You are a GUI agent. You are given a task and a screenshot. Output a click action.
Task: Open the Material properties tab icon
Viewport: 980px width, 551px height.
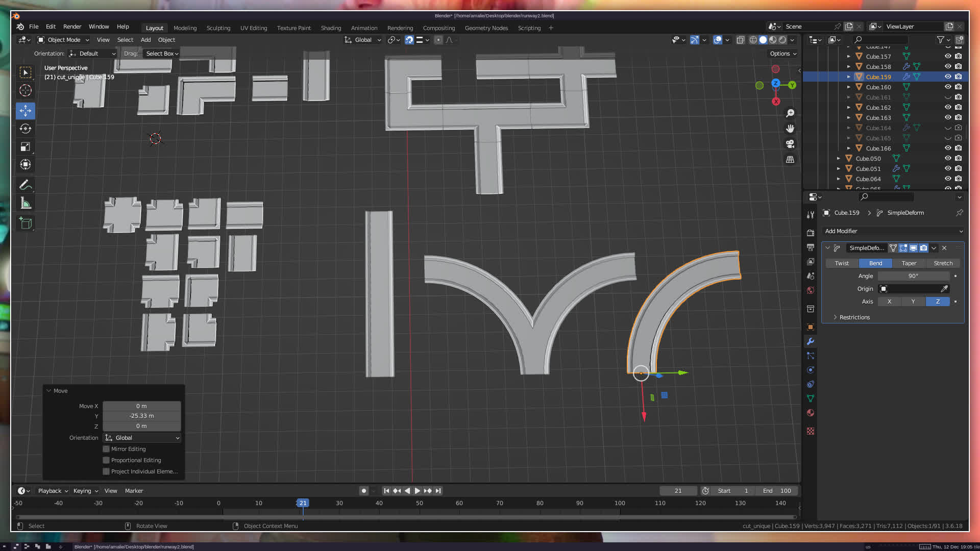tap(811, 413)
